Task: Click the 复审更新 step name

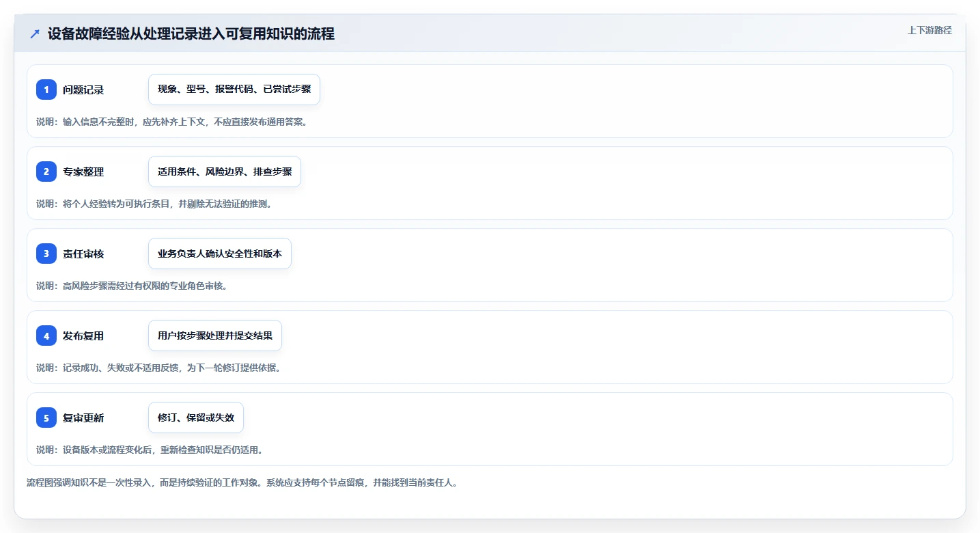Action: [x=83, y=418]
